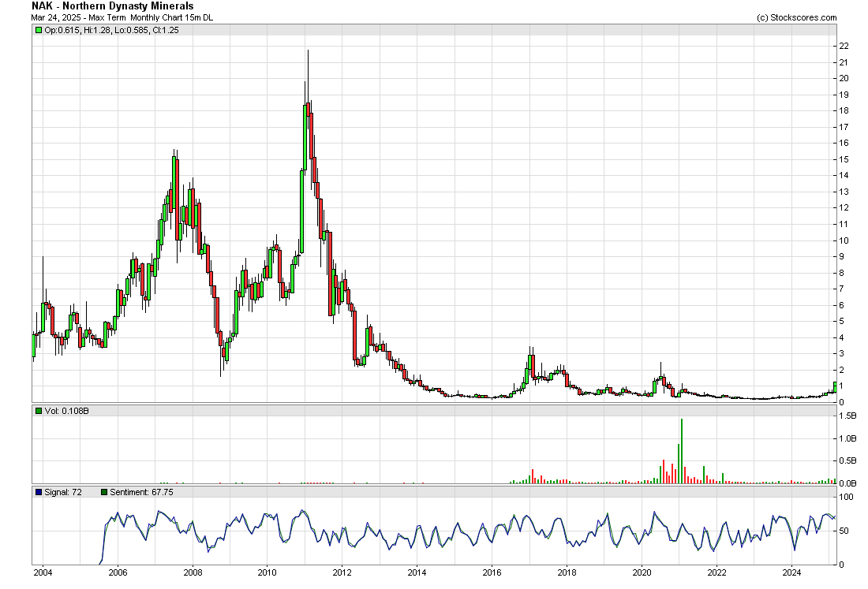Image resolution: width=868 pixels, height=589 pixels.
Task: Click the 1.0B volume axis label
Action: tap(848, 438)
